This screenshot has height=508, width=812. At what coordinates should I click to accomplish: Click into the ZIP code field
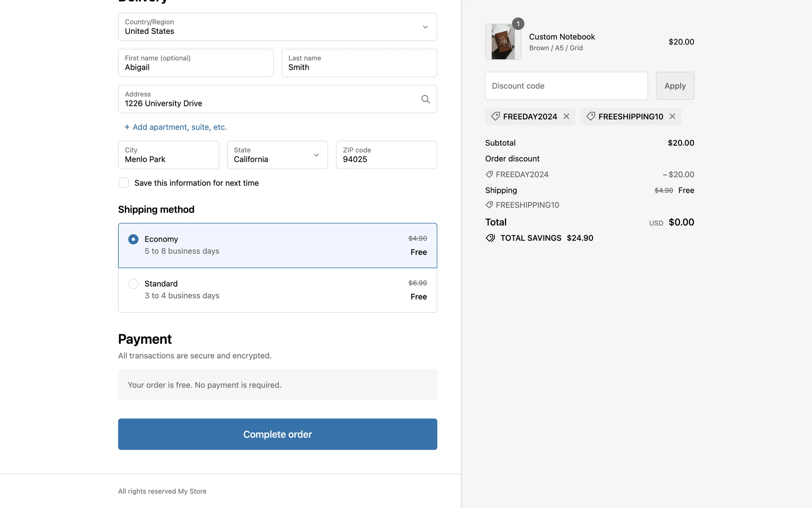386,155
